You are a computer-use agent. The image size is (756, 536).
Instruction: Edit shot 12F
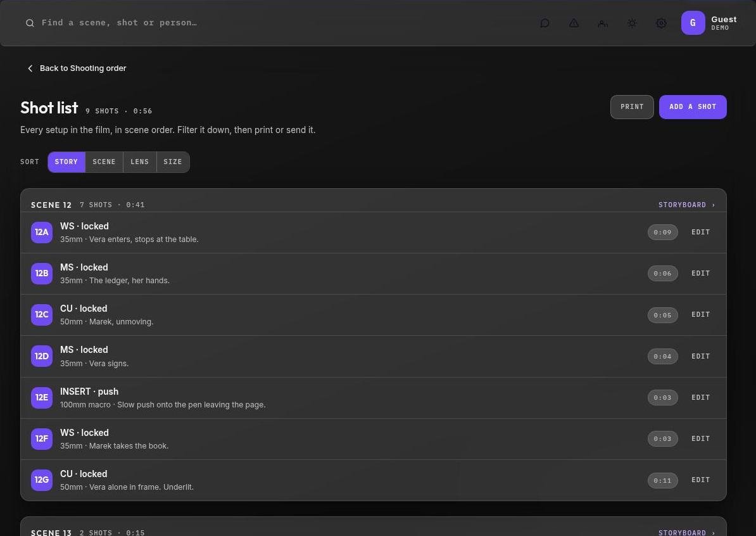(700, 438)
